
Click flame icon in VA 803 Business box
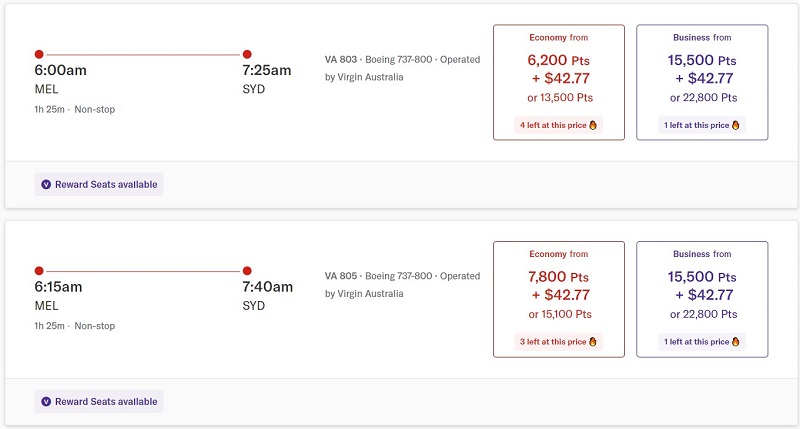(x=736, y=125)
